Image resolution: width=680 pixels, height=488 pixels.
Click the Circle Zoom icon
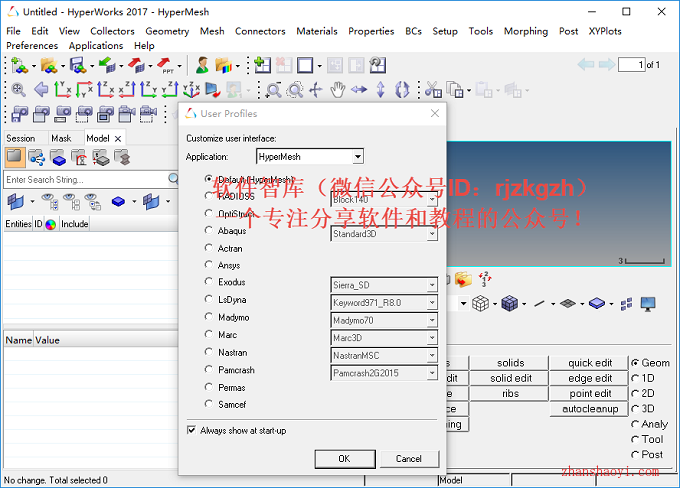point(295,90)
